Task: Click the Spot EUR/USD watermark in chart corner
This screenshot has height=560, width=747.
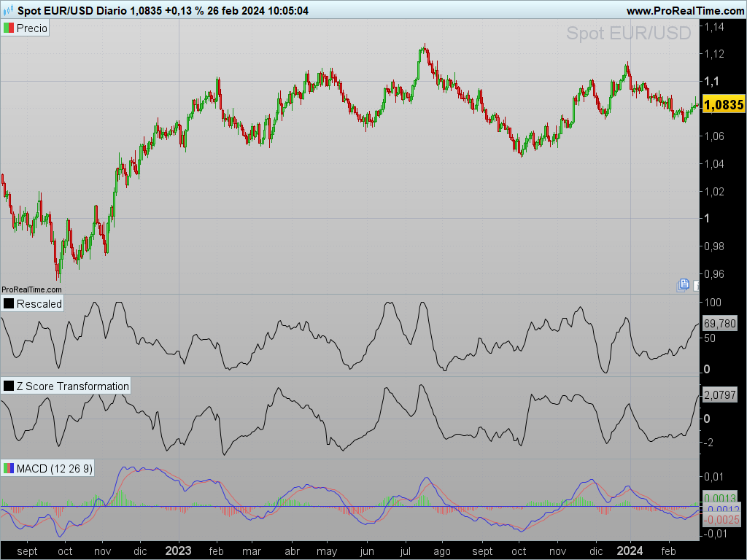Action: [628, 34]
